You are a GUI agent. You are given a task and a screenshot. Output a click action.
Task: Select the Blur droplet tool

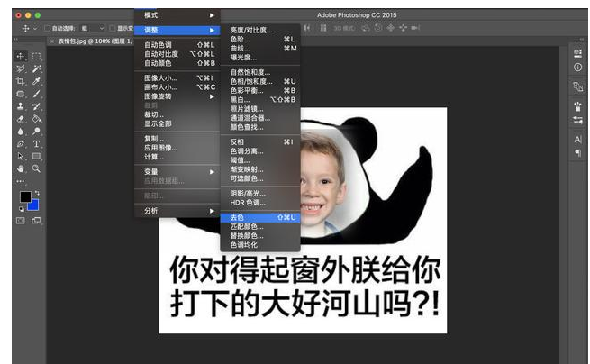(21, 132)
